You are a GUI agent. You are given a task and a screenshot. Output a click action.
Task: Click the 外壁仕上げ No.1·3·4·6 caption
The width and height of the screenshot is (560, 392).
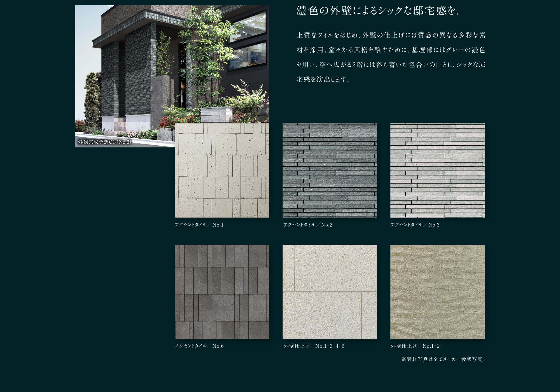[x=314, y=346]
